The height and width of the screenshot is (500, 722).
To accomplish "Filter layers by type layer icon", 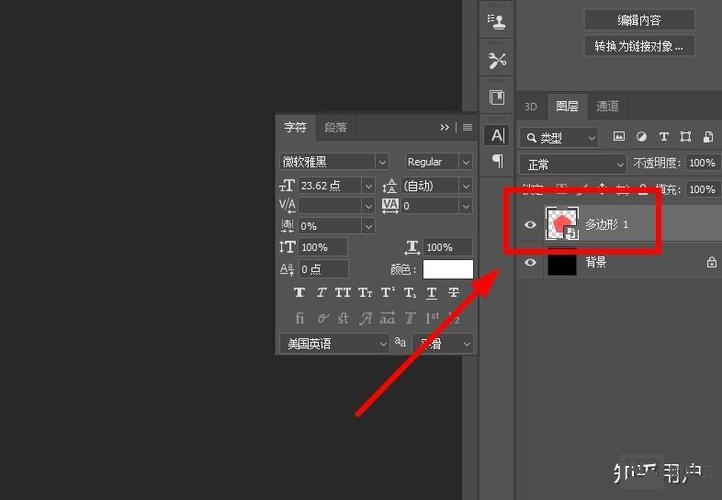I will point(664,136).
